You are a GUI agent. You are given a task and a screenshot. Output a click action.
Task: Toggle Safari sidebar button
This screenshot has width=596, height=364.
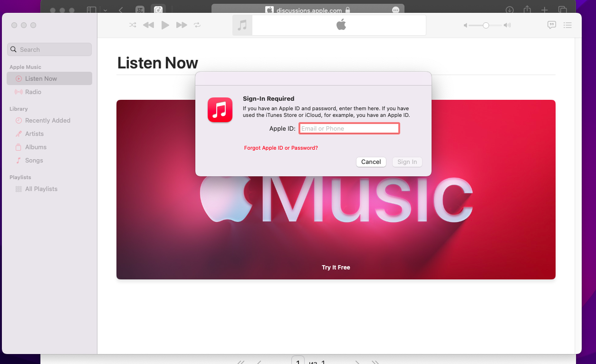tap(92, 10)
